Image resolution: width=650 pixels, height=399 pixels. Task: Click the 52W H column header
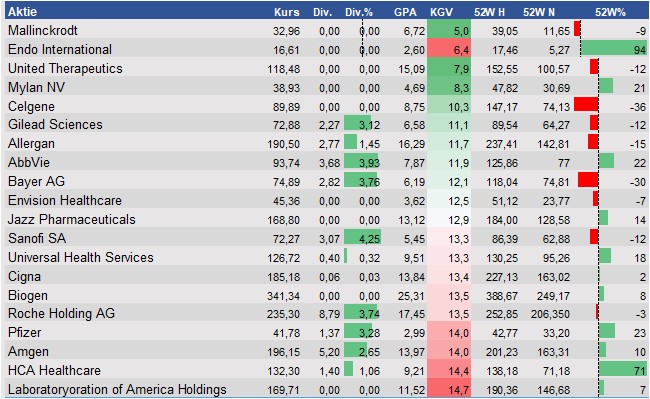[x=489, y=12]
